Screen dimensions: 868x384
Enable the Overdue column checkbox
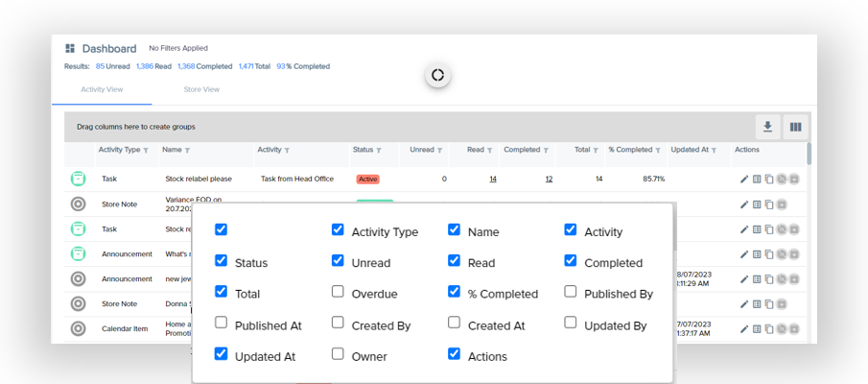tap(338, 292)
